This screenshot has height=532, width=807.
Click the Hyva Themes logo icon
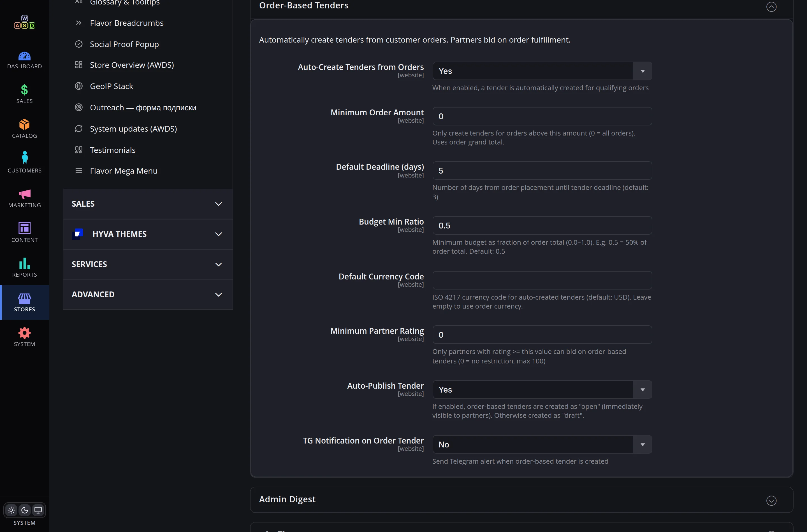[x=77, y=234]
